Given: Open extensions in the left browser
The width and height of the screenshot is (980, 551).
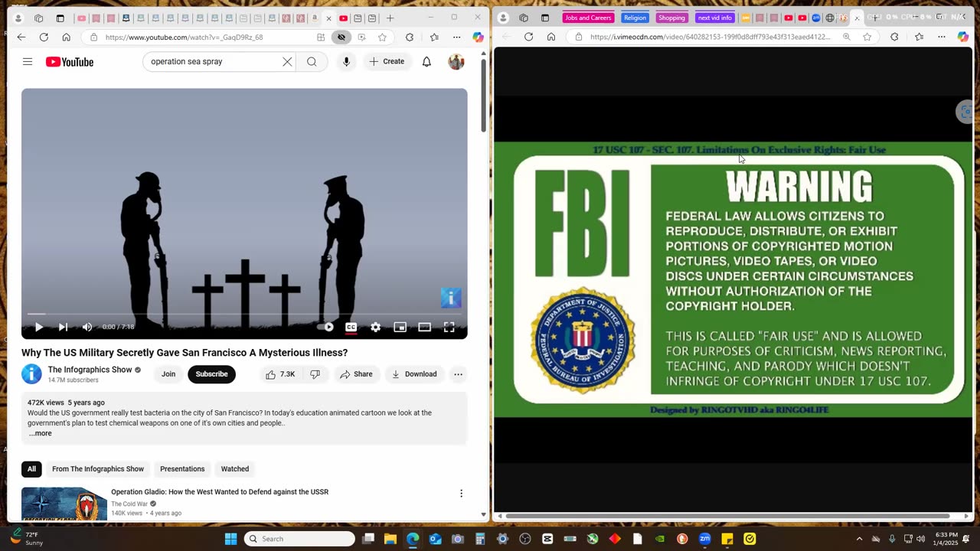Looking at the screenshot, I should 410,37.
